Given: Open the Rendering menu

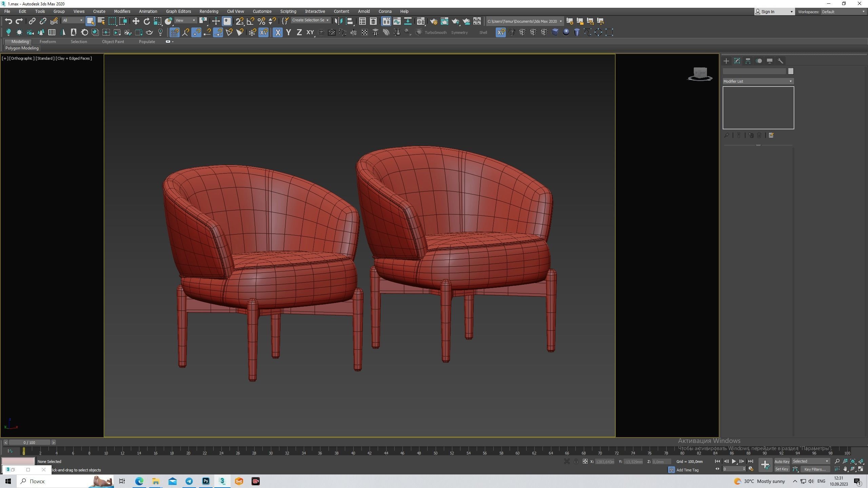Looking at the screenshot, I should tap(209, 11).
